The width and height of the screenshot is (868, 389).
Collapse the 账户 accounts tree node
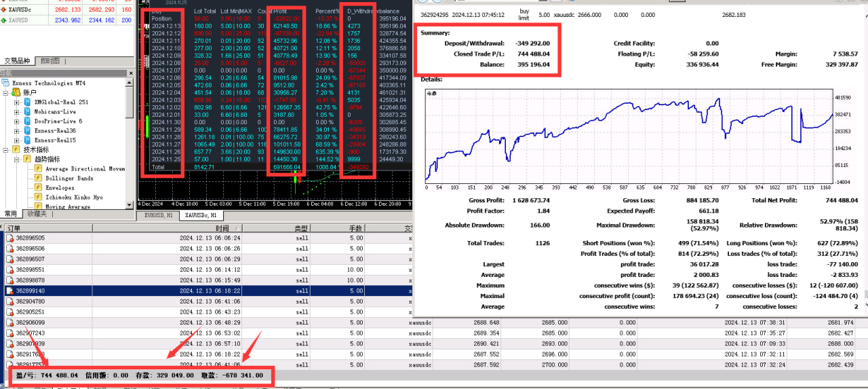tap(6, 92)
